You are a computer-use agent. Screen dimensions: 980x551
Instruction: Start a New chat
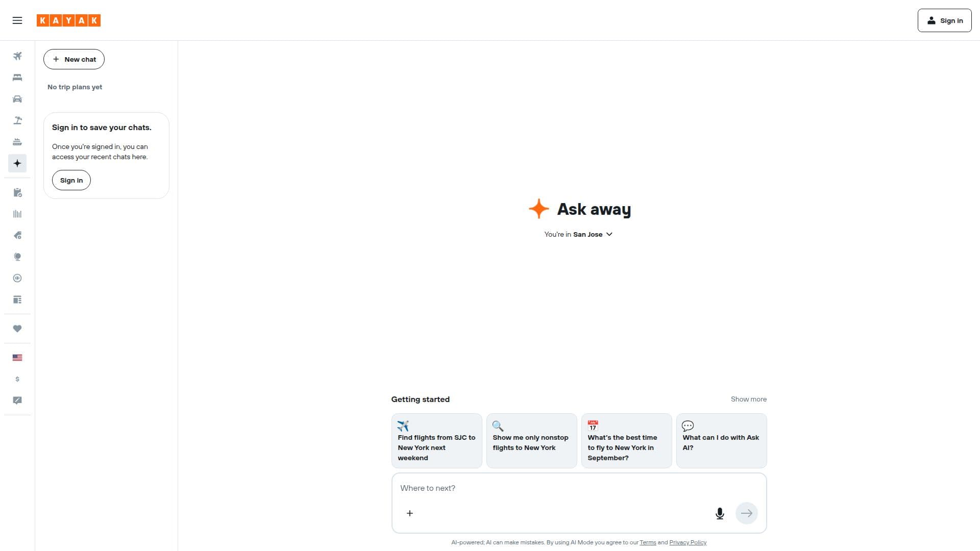[74, 59]
